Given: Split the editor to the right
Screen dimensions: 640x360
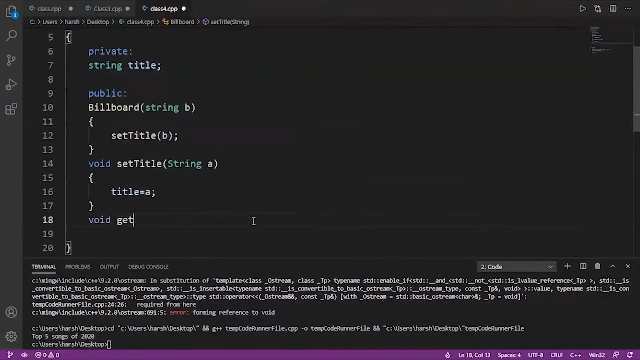Looking at the screenshot, I should (613, 9).
